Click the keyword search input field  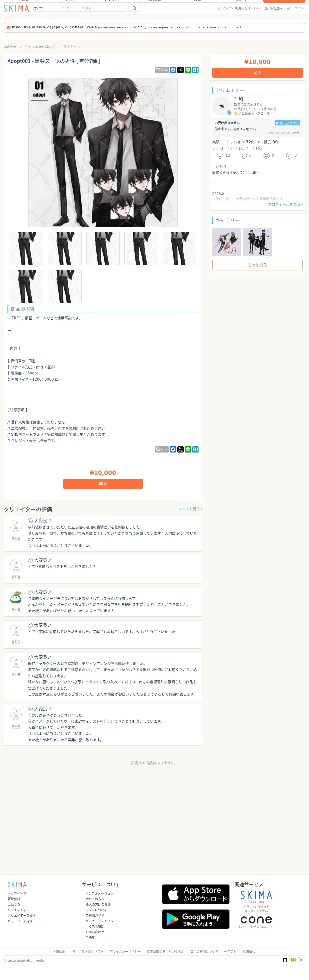click(x=96, y=8)
